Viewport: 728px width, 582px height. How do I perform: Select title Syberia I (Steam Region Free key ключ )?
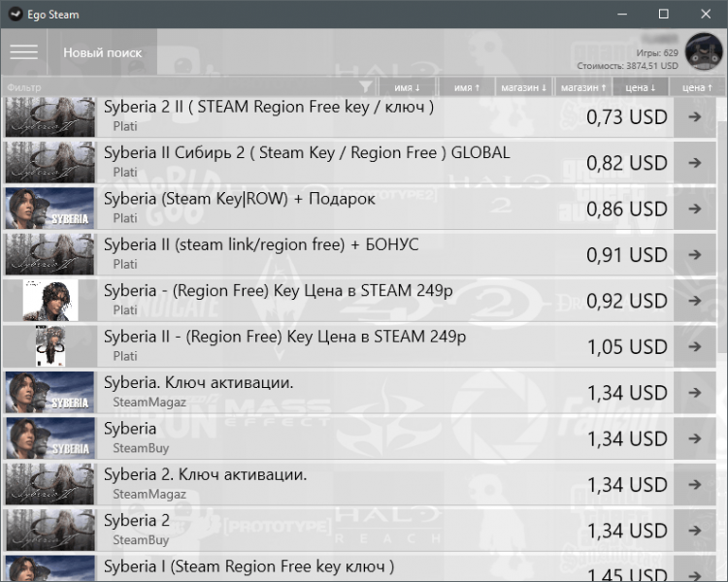[x=248, y=566]
